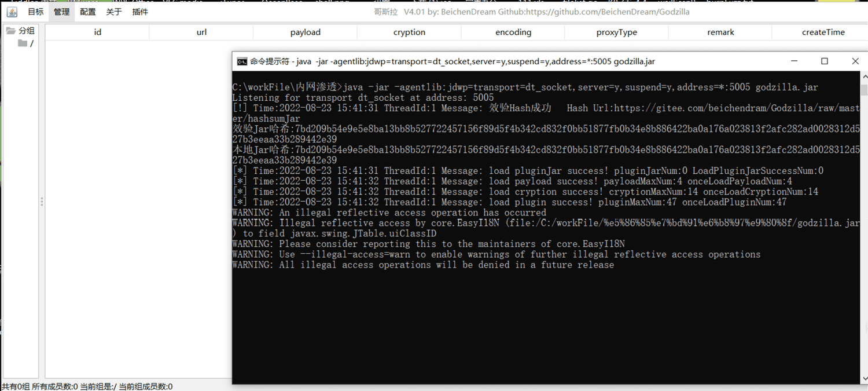The width and height of the screenshot is (868, 391).
Task: Click the 'load payload success' log line
Action: [x=512, y=181]
